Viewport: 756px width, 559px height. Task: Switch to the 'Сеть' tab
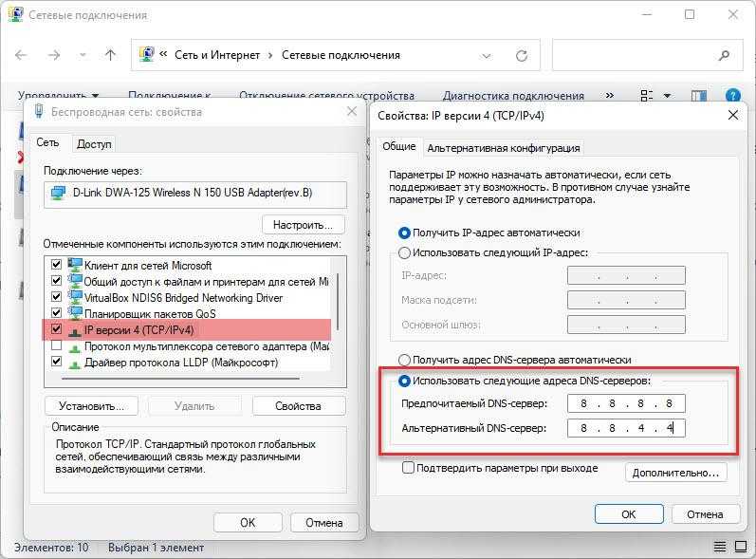pos(47,142)
